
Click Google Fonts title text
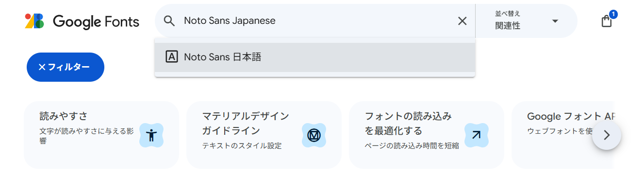(x=96, y=21)
